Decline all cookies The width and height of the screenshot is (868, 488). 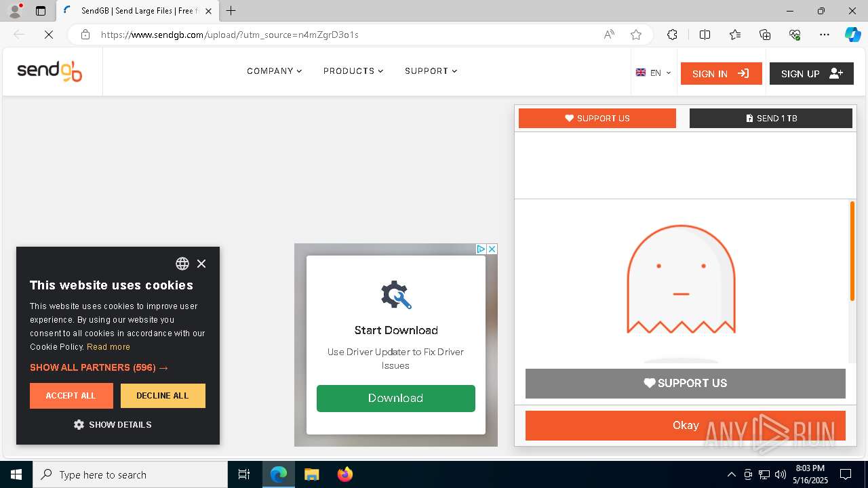tap(163, 396)
